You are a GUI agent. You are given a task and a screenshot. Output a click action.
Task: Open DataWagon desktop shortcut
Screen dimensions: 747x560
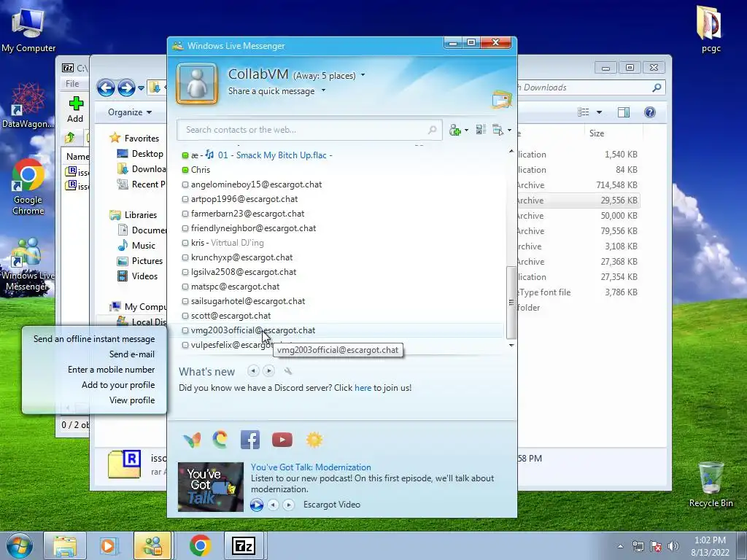pos(28,106)
